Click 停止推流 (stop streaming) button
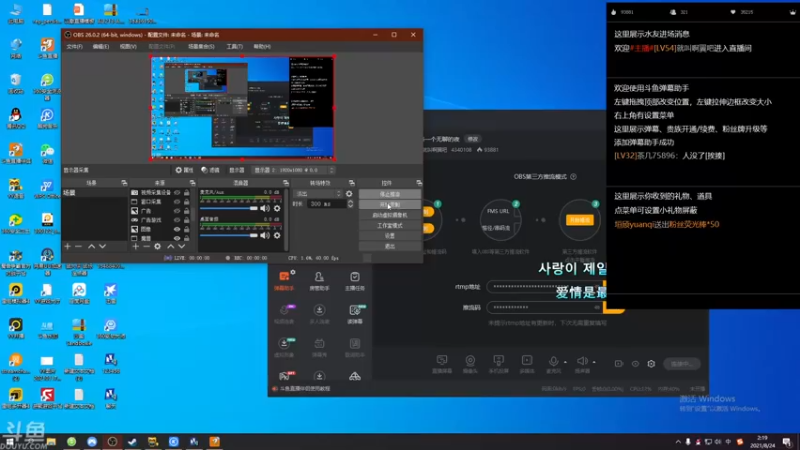This screenshot has width=800, height=450. [x=390, y=194]
